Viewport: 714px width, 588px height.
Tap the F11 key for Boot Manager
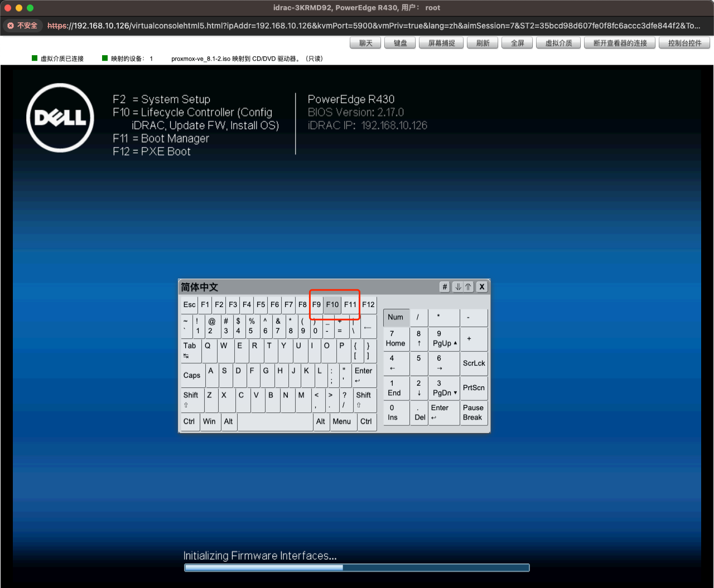point(350,304)
